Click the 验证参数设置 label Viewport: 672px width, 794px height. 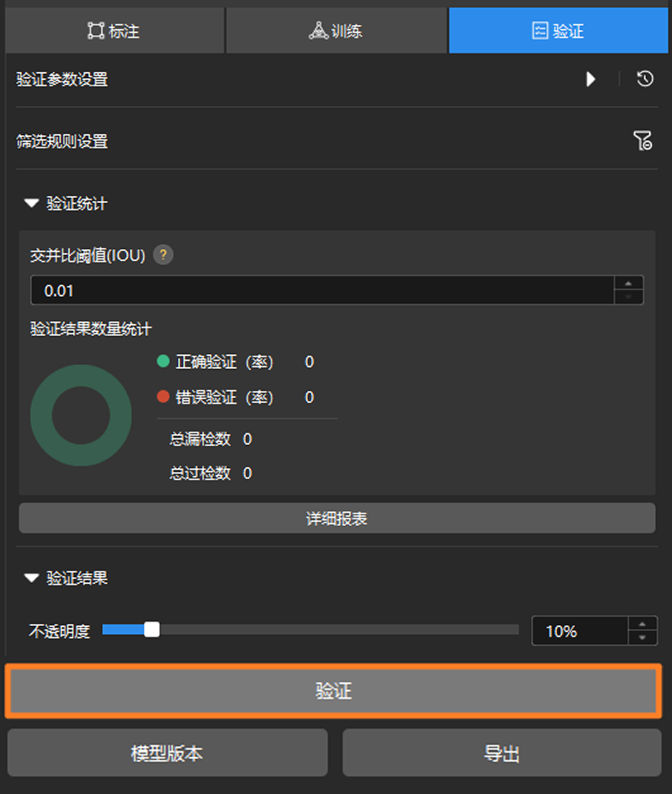pos(62,79)
